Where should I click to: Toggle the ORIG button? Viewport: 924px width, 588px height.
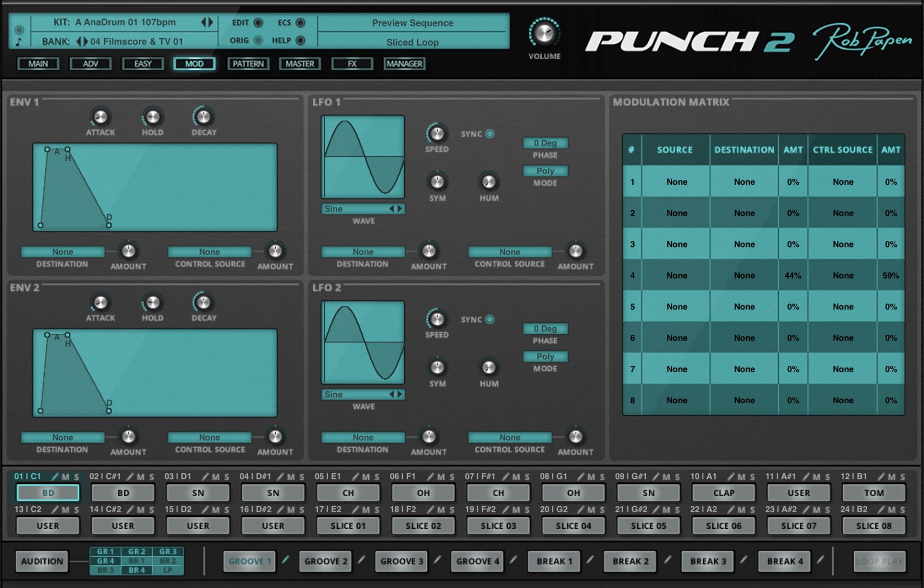tap(258, 40)
